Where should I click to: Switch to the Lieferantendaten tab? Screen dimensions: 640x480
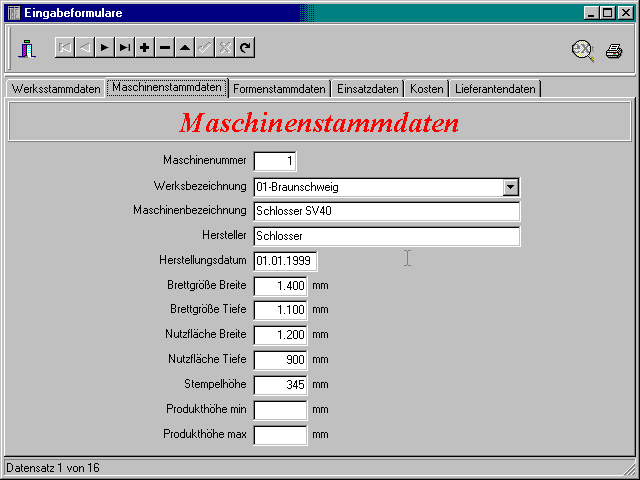pos(496,89)
